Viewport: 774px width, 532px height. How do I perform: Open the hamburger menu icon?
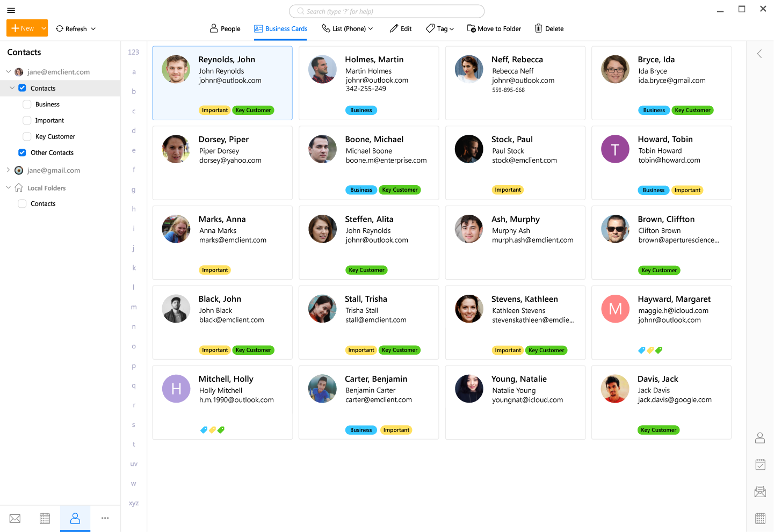tap(11, 10)
